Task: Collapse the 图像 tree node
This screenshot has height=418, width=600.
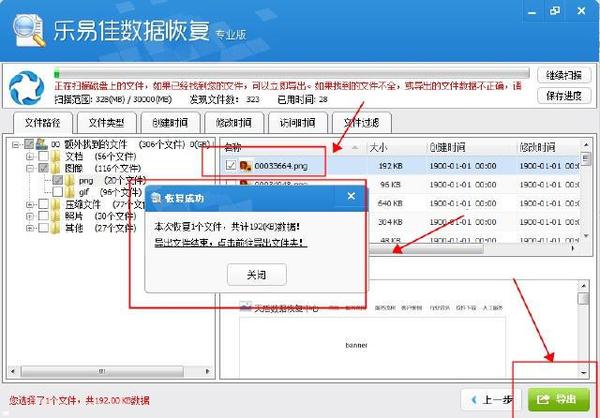Action: pyautogui.click(x=30, y=168)
